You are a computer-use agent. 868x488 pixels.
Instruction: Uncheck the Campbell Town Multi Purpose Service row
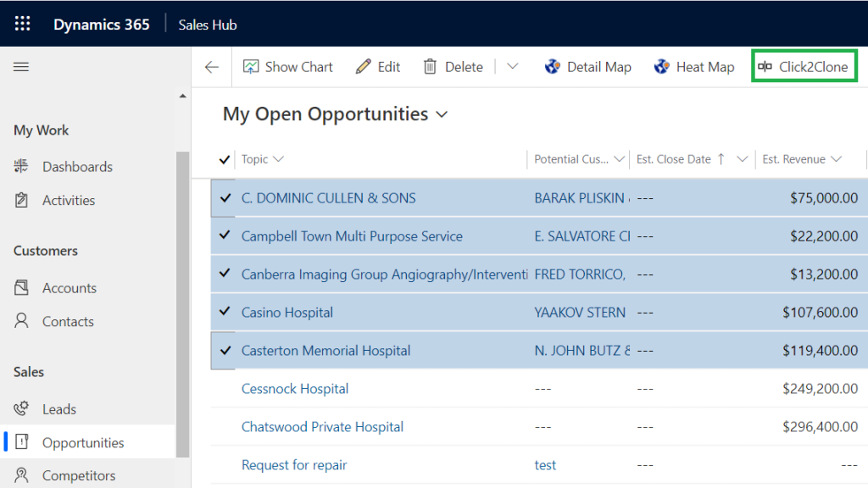pyautogui.click(x=224, y=236)
